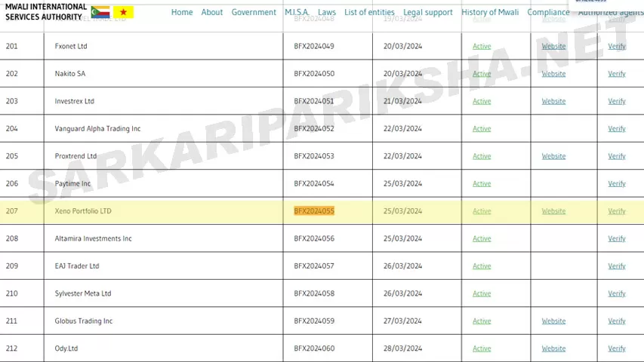This screenshot has width=644, height=362.
Task: Click the Comoros flag icon
Action: (x=100, y=12)
